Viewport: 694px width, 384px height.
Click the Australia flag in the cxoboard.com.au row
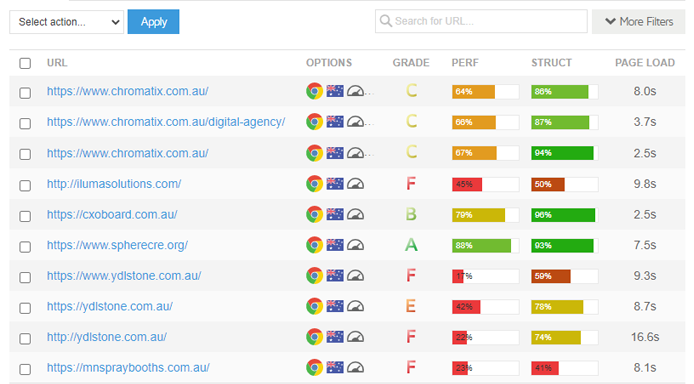point(335,214)
